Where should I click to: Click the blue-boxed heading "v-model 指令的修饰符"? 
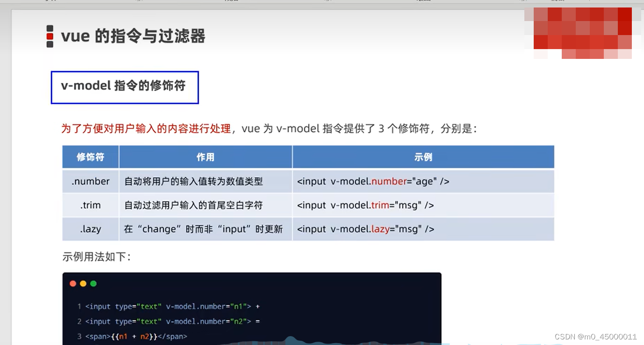coord(124,86)
